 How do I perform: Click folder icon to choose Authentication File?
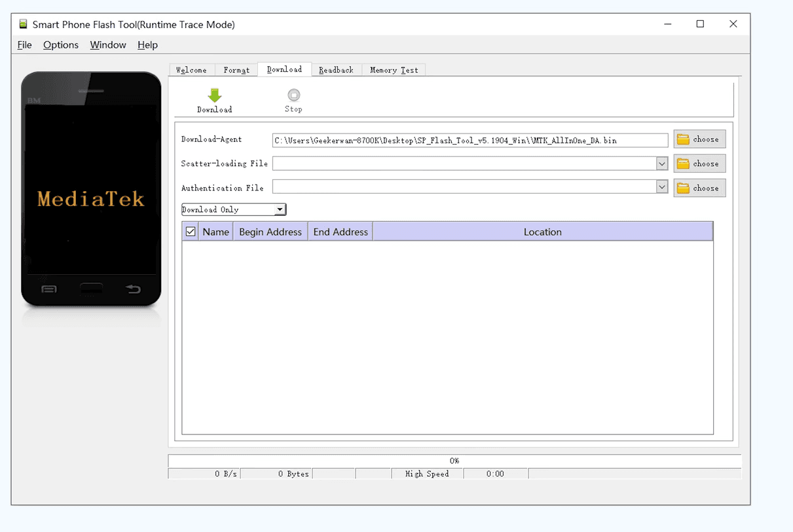tap(684, 188)
